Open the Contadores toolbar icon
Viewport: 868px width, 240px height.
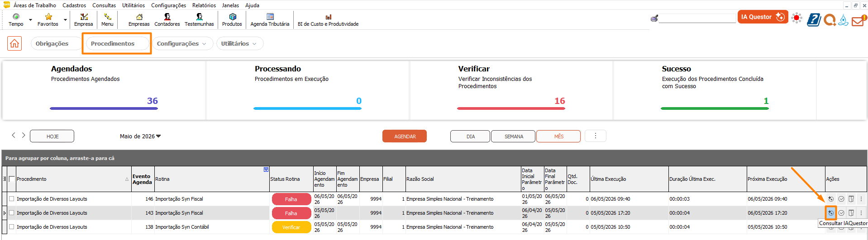167,19
